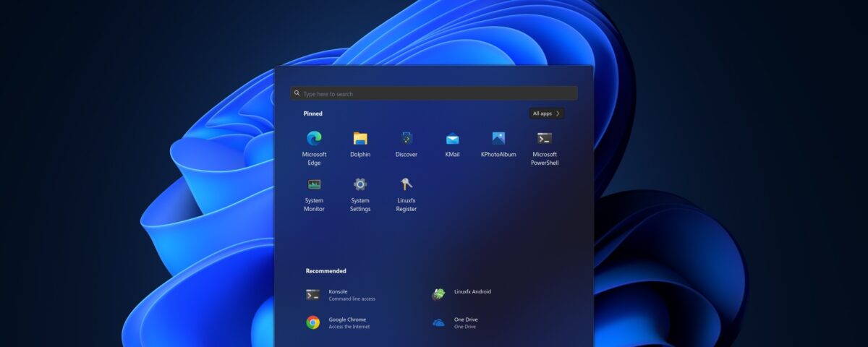Viewport: 868px width, 347px height.
Task: Select the "Microsoft PowerShell" label
Action: click(545, 158)
